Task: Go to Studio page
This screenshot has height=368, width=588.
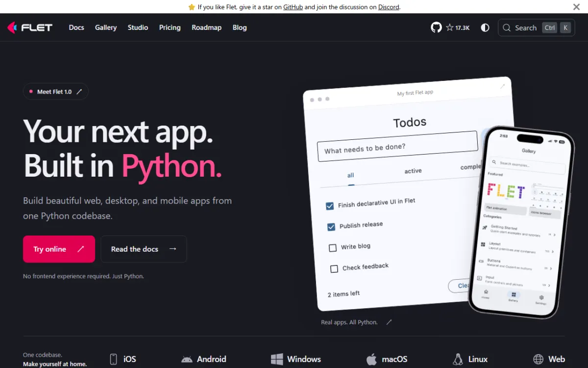Action: coord(138,27)
